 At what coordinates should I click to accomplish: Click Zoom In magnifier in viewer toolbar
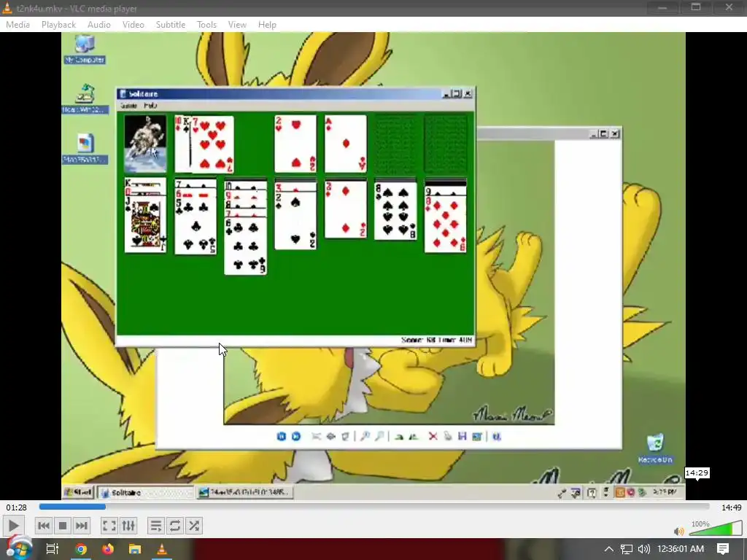(x=365, y=436)
